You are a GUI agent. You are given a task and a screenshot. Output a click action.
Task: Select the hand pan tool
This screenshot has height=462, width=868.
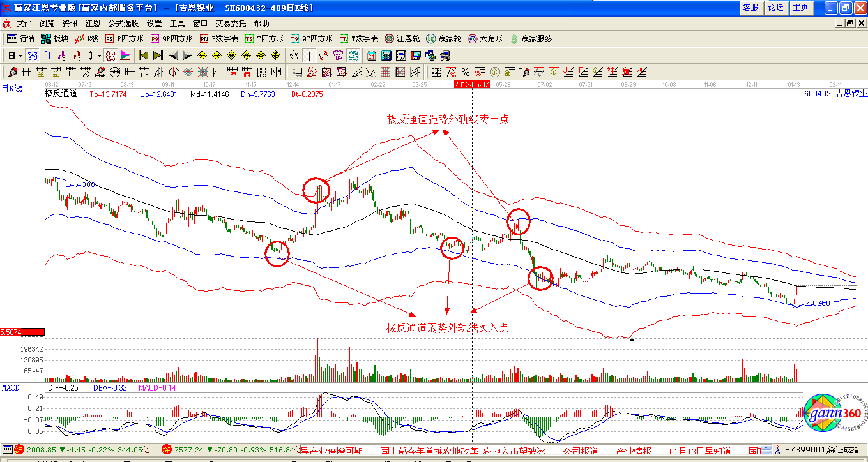[x=294, y=56]
